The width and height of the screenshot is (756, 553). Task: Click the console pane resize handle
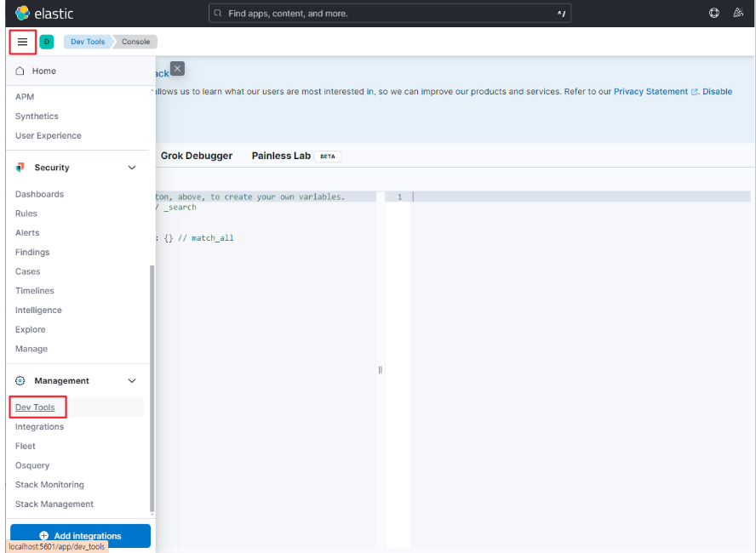[381, 369]
